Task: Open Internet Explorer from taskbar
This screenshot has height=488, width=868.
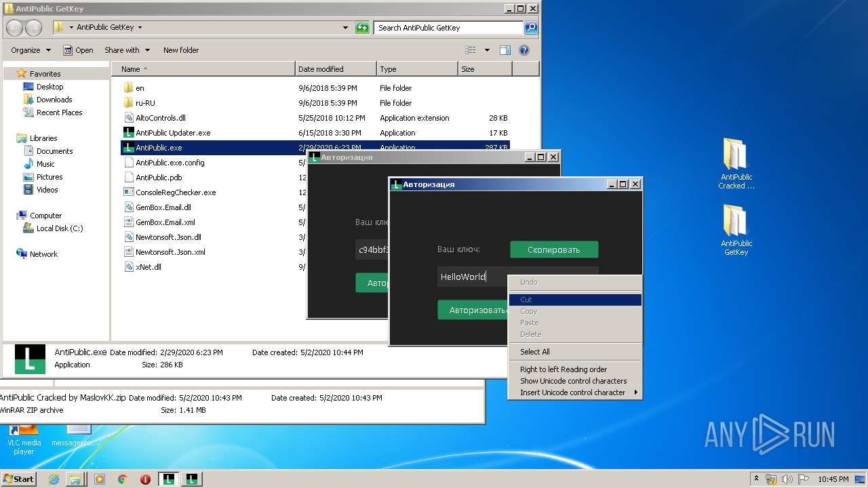Action: coord(54,479)
